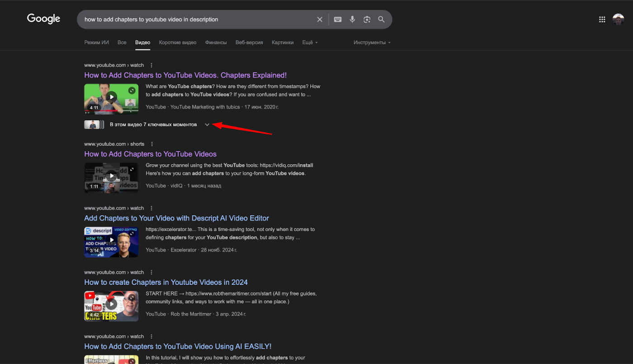
Task: Click the 'vidIQ' channel name
Action: [x=176, y=185]
